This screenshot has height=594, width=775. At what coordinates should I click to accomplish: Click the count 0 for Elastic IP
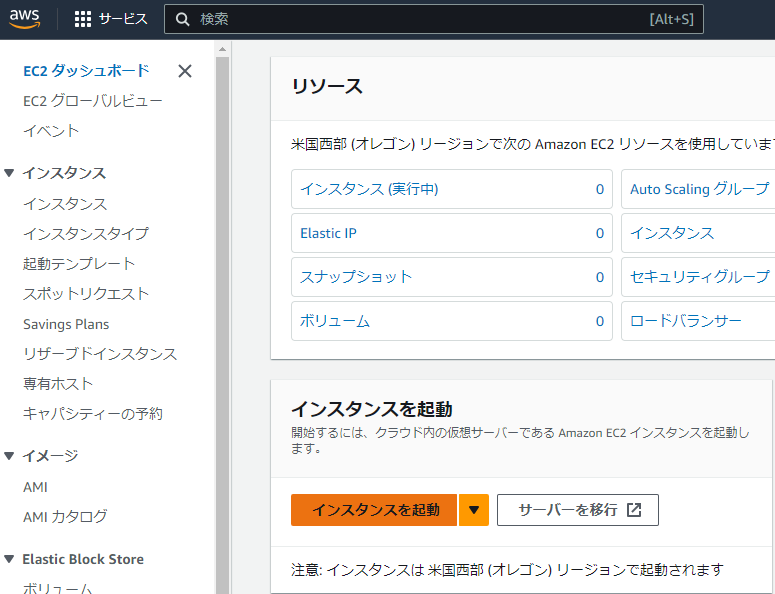pyautogui.click(x=600, y=233)
